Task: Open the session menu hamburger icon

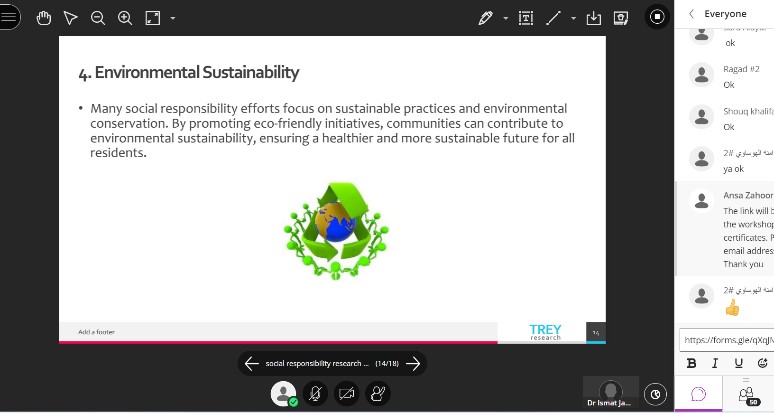Action: [9, 17]
